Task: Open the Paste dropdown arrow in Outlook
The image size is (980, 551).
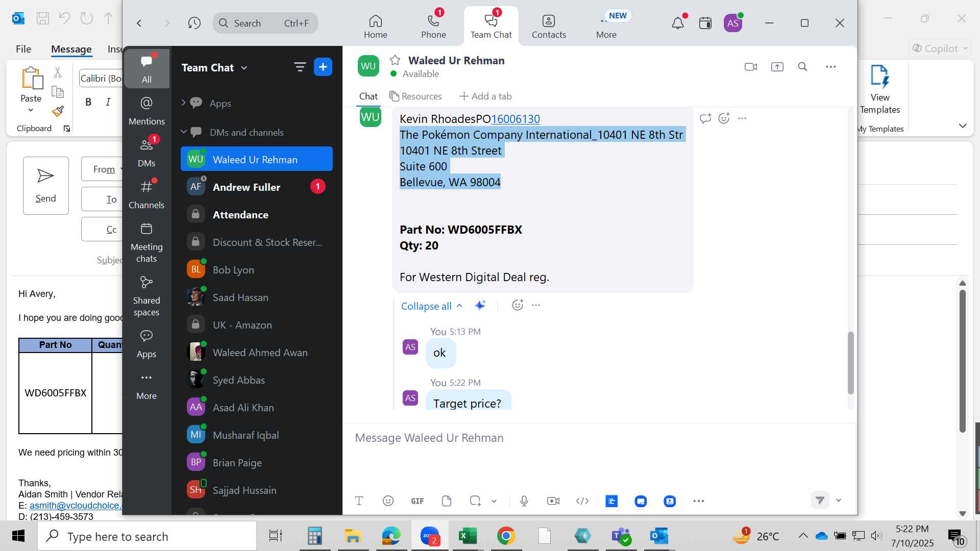Action: click(31, 110)
